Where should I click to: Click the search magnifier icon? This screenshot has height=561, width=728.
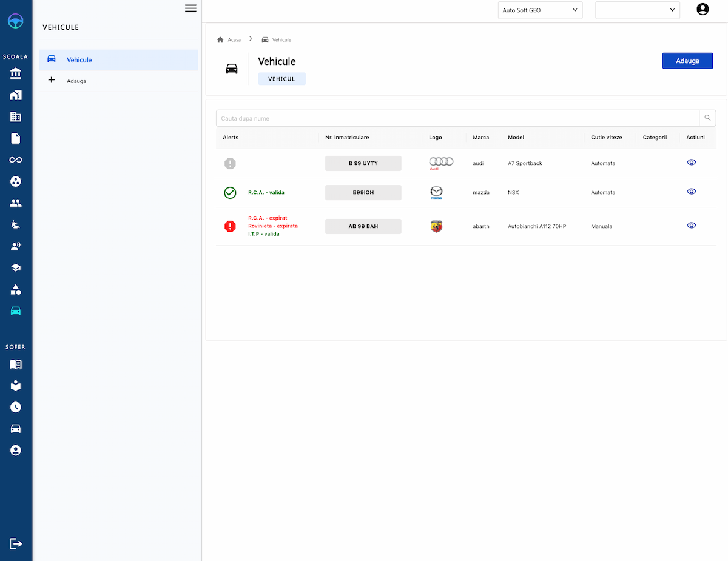pyautogui.click(x=707, y=118)
